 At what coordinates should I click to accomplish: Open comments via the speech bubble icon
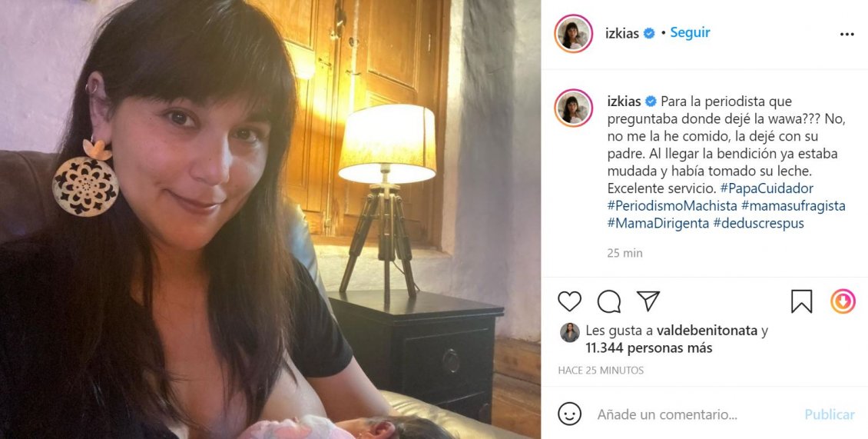click(x=609, y=301)
